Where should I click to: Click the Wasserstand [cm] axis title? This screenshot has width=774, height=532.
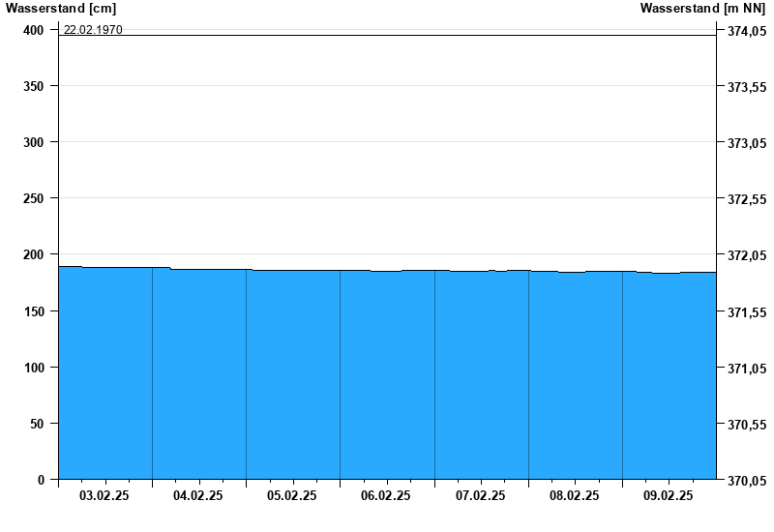click(59, 9)
